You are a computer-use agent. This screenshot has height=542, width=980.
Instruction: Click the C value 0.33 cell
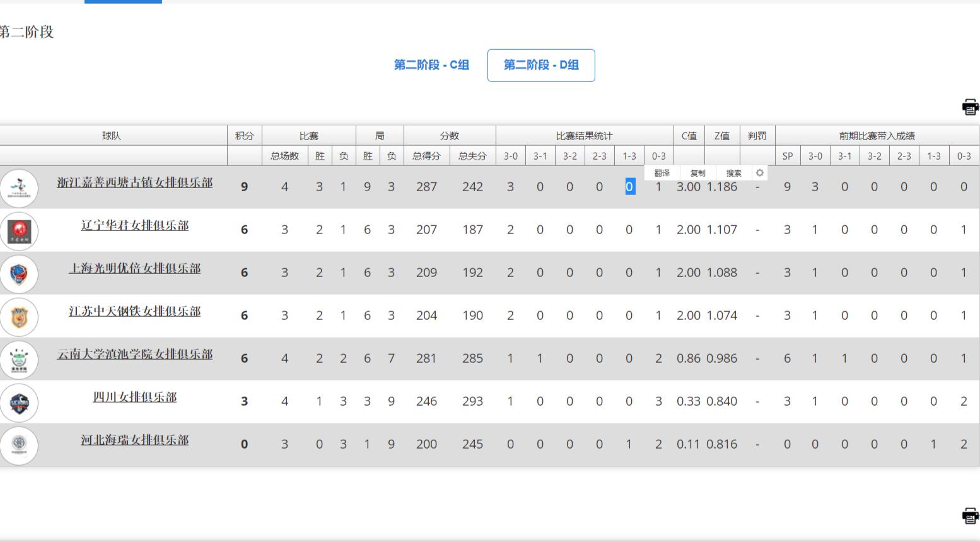[x=689, y=401]
